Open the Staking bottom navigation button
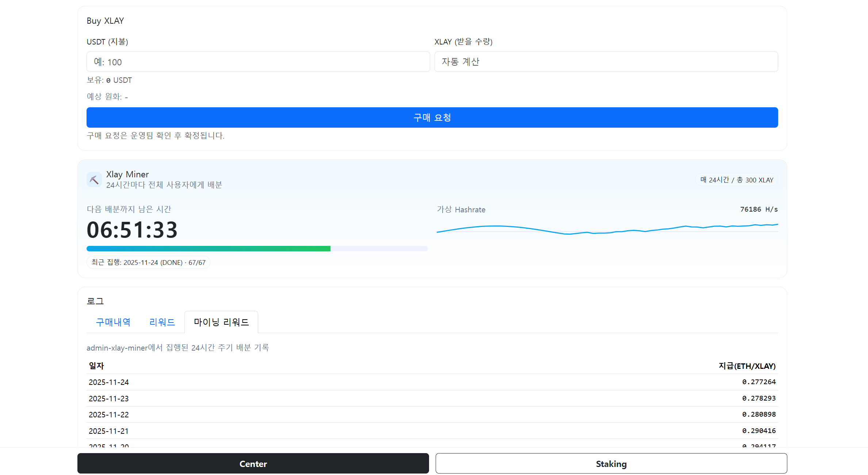 (611, 464)
